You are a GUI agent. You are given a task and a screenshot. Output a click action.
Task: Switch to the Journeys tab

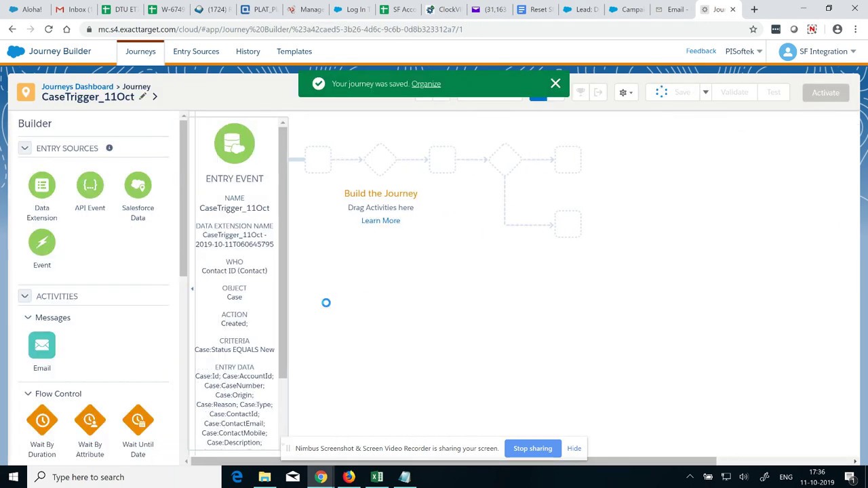[140, 52]
